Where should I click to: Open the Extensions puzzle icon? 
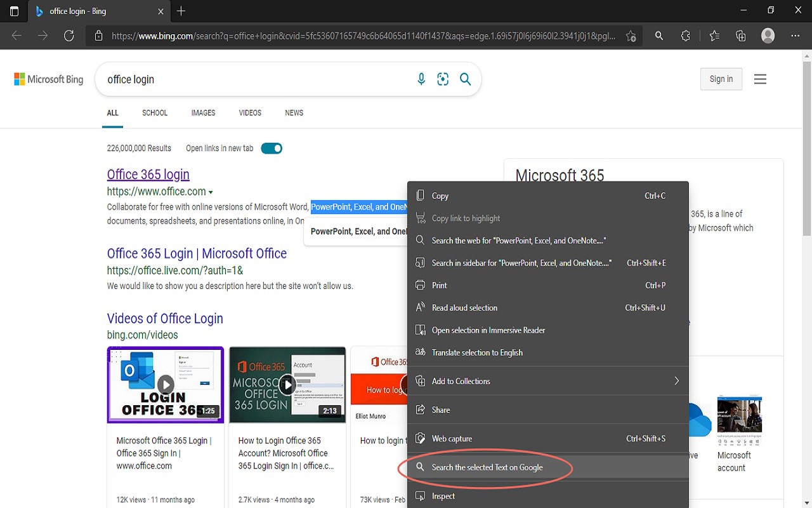[x=686, y=36]
